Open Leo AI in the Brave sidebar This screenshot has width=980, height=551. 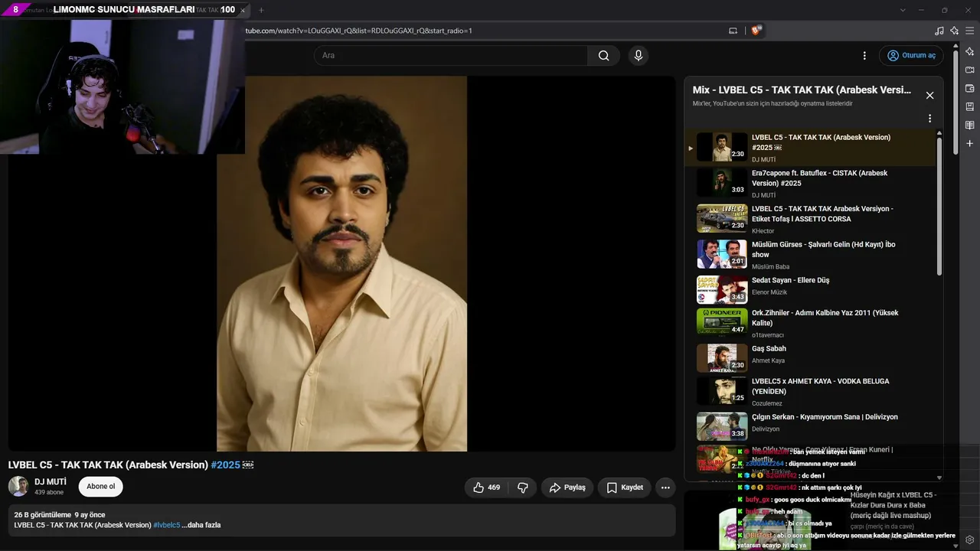tap(970, 51)
